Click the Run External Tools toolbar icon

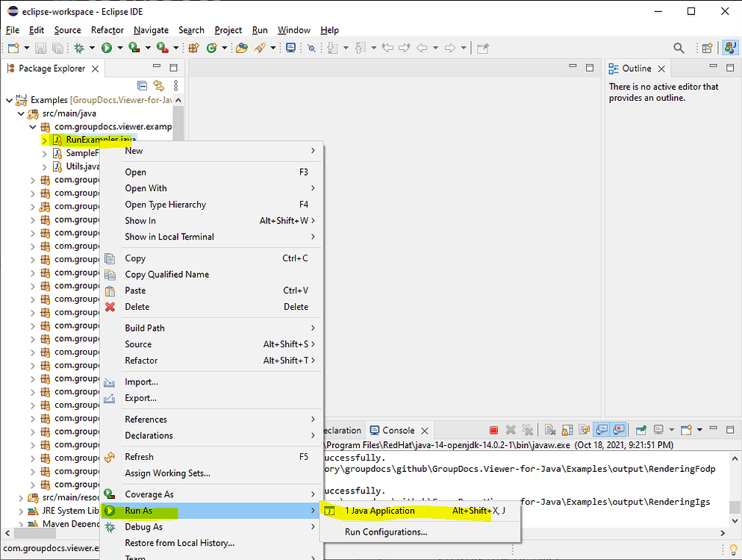point(162,48)
